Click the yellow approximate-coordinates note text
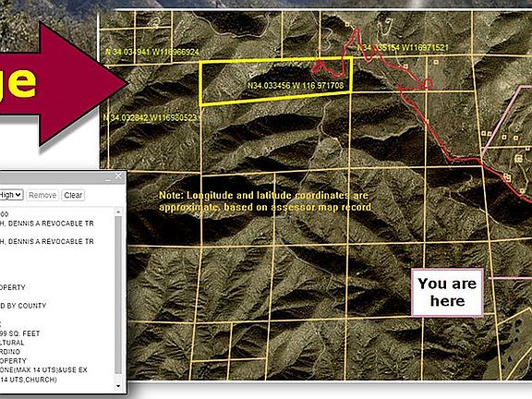This screenshot has width=532, height=399. [265, 201]
